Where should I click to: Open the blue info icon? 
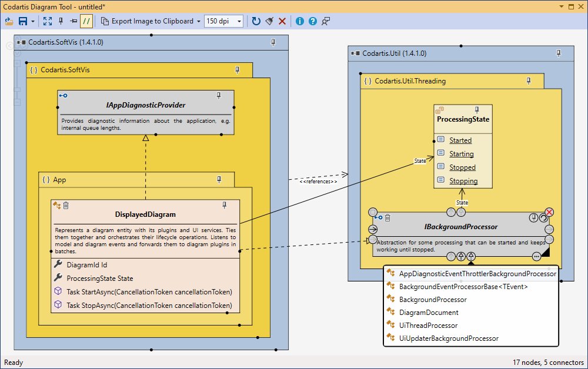[x=300, y=21]
